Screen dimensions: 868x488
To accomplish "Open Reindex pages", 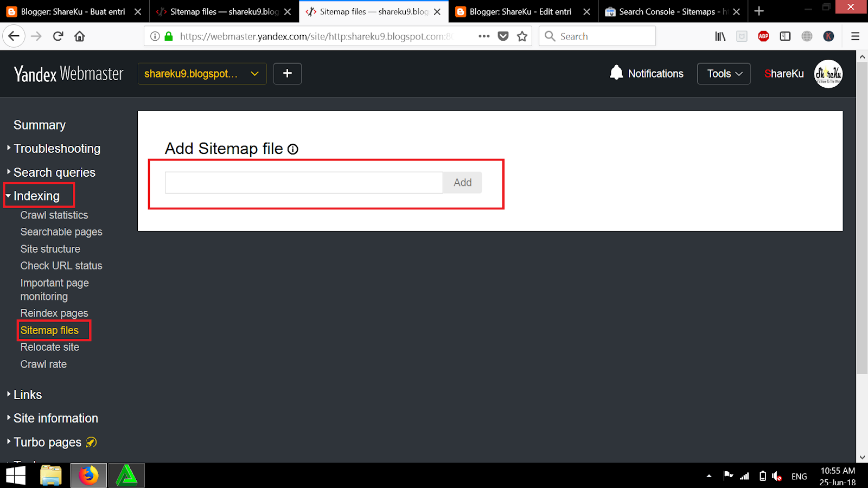I will (54, 313).
